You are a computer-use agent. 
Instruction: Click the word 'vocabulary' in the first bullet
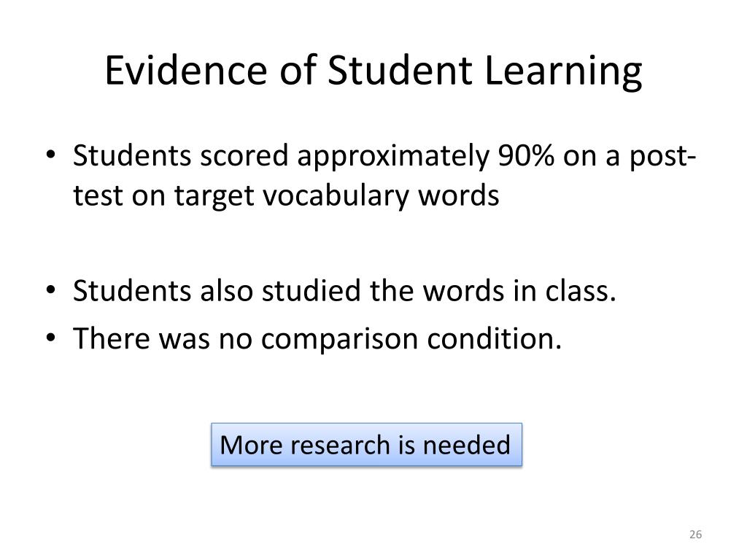337,195
